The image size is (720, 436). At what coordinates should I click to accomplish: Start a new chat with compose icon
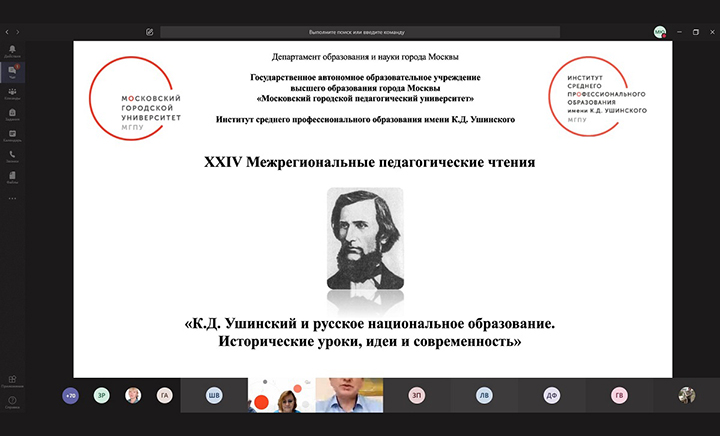point(149,32)
